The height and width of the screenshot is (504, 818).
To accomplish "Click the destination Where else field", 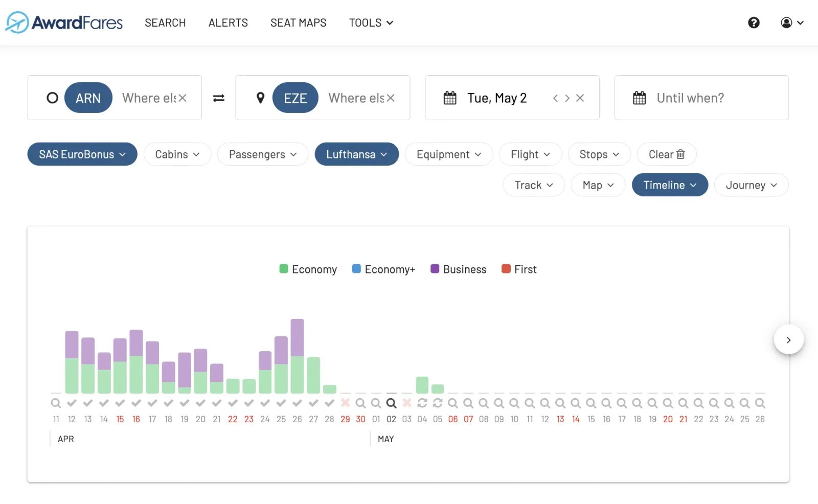I will point(356,98).
